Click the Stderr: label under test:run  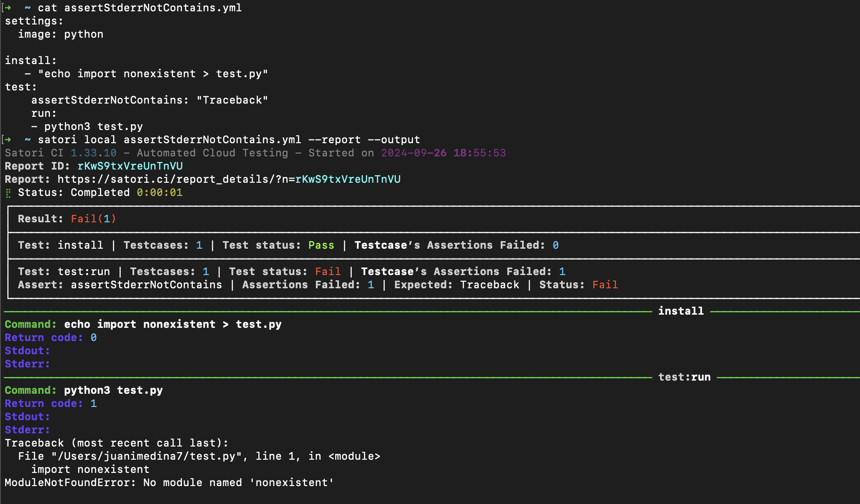coord(27,430)
